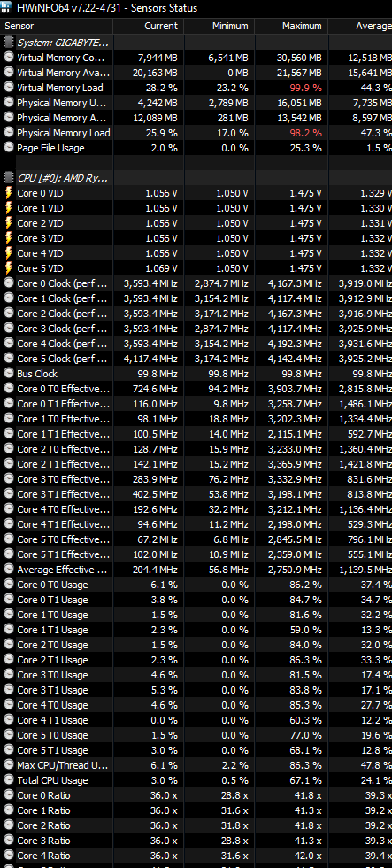Select the Core 2 Clock row label
Viewport: 392px width, 868px height.
63,314
